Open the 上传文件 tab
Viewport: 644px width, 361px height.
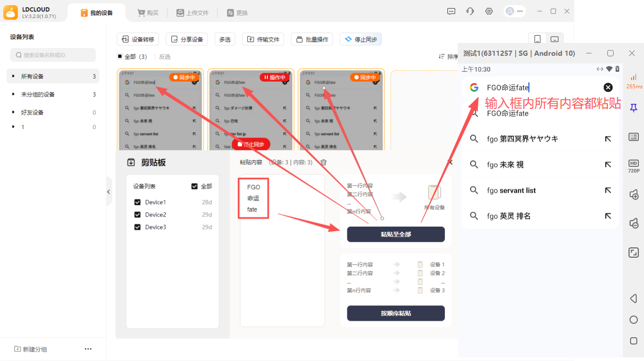point(192,13)
